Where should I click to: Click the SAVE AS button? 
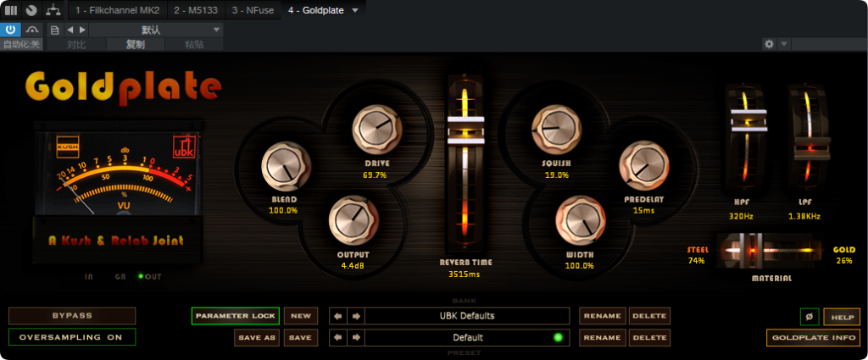coord(257,337)
